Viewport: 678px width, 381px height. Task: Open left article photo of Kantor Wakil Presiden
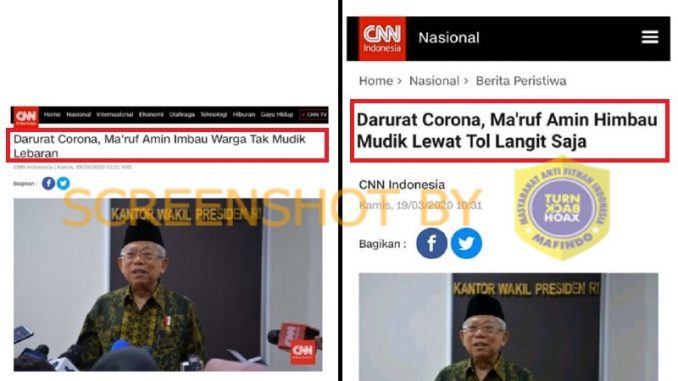(168, 285)
